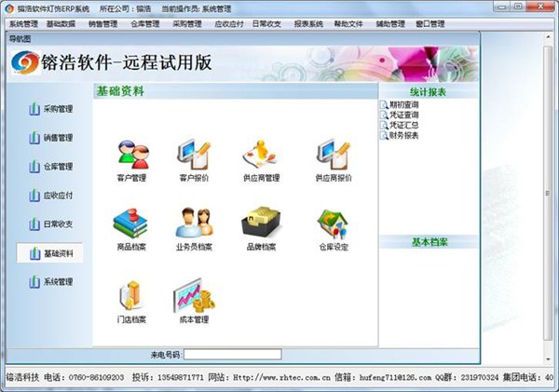Select the 期初查询 report link
This screenshot has width=559, height=392.
(404, 105)
